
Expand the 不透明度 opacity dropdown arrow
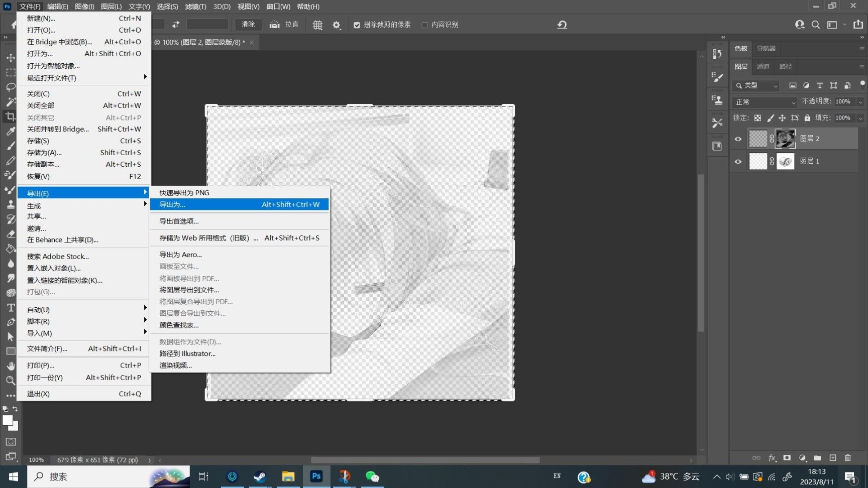860,102
